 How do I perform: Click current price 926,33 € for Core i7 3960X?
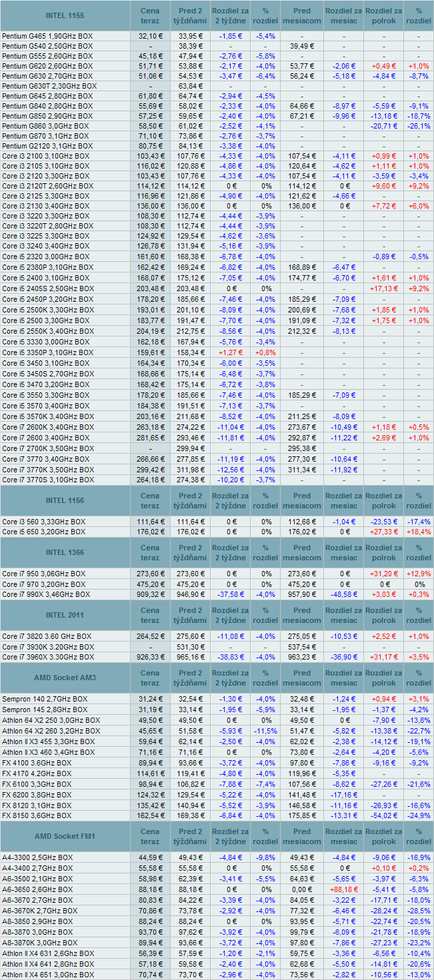tap(150, 657)
